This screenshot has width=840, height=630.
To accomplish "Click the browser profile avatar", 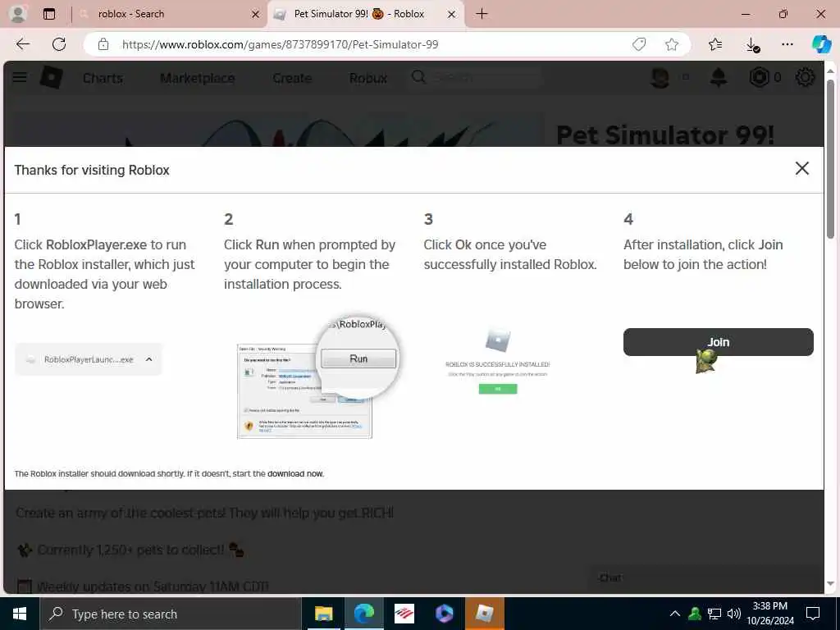I will tap(18, 14).
